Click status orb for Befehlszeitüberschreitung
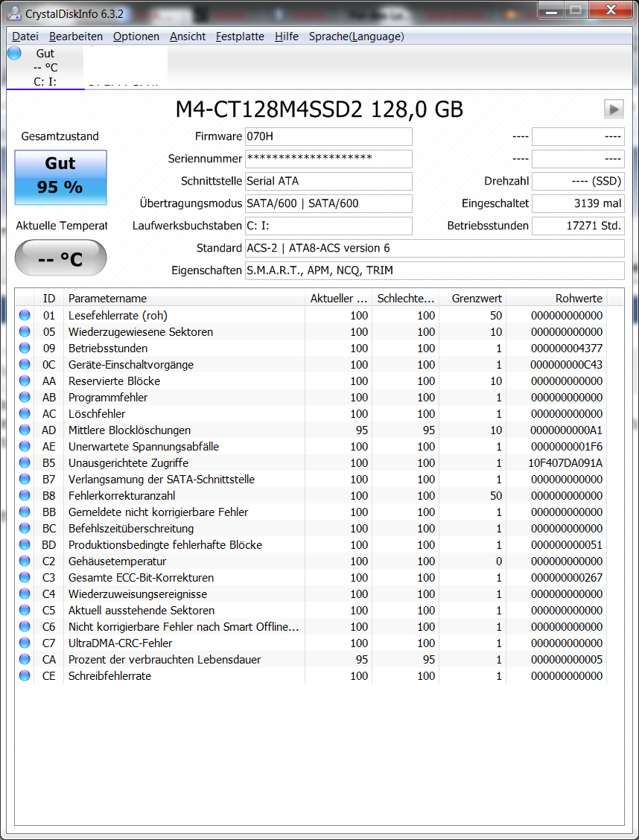The height and width of the screenshot is (840, 639). tap(24, 528)
